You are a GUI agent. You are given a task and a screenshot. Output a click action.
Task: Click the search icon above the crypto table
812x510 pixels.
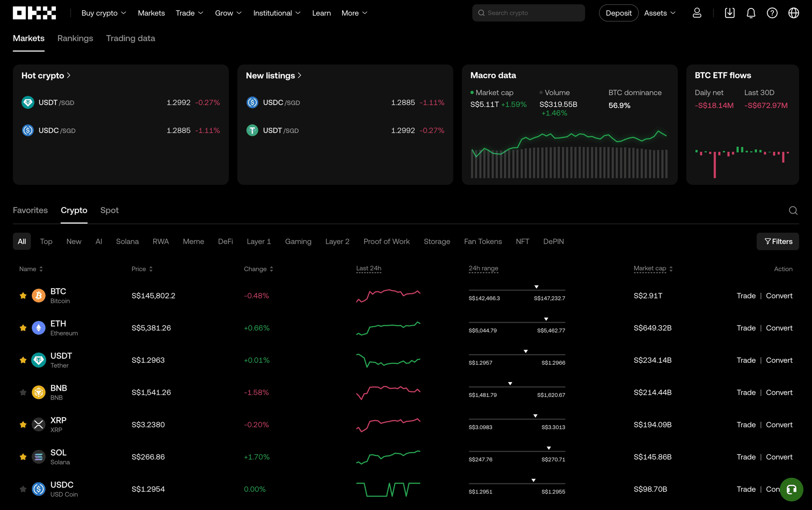pyautogui.click(x=793, y=210)
